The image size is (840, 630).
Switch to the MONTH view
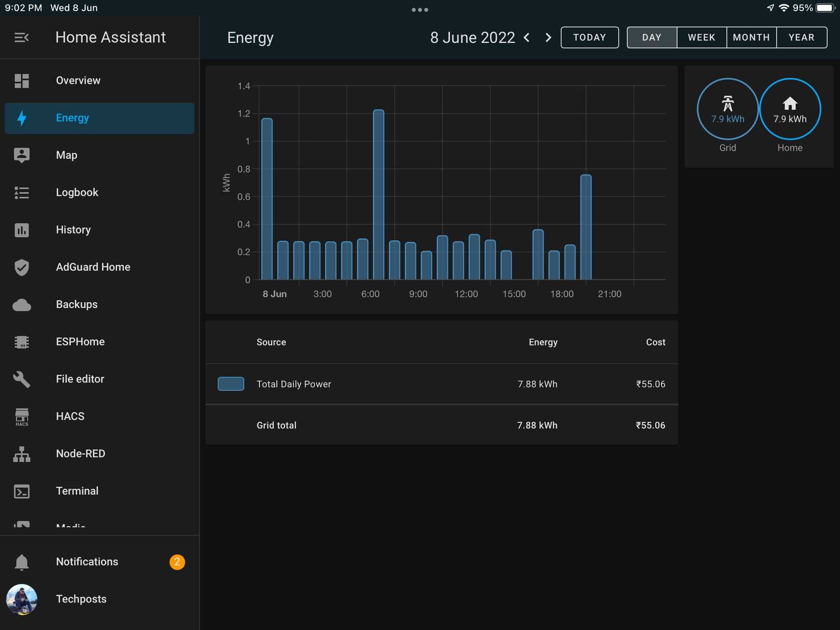[x=751, y=37]
